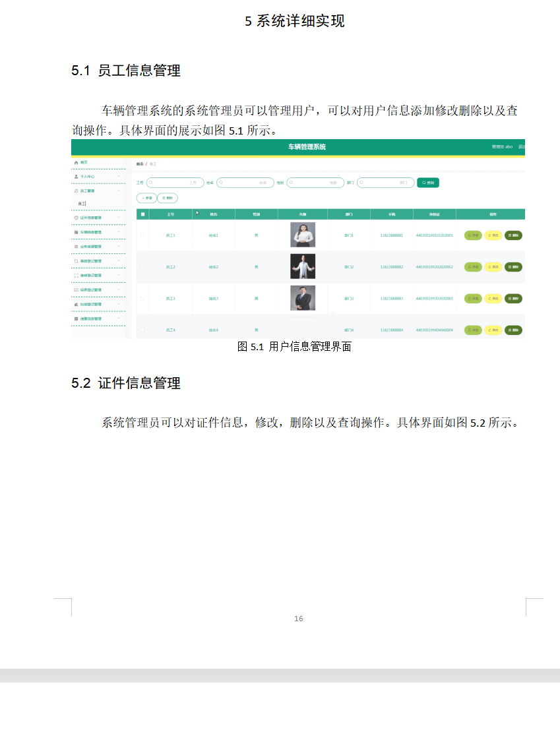This screenshot has width=560, height=732.
Task: Click the 员工管理 staff management icon
Action: pyautogui.click(x=77, y=191)
